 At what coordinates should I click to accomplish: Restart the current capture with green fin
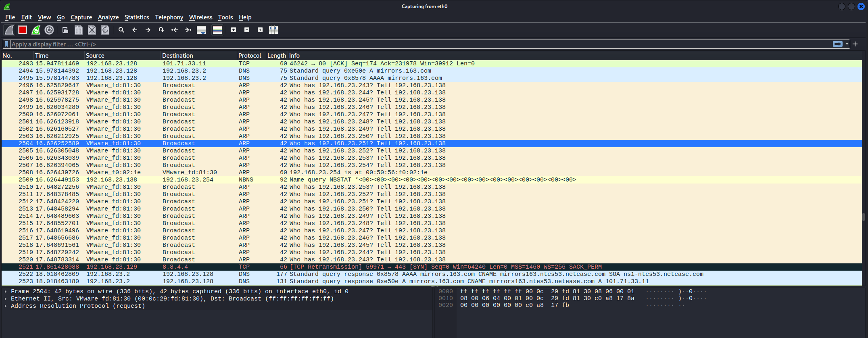pos(36,30)
